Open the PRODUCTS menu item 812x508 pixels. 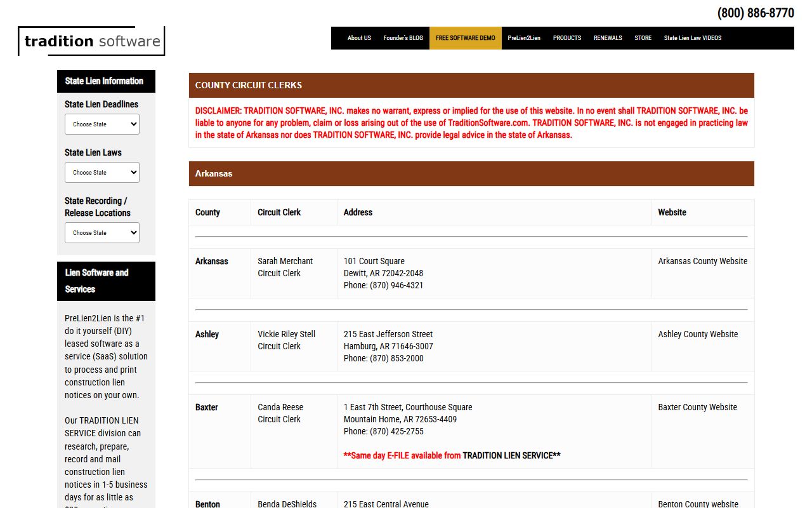click(x=566, y=38)
